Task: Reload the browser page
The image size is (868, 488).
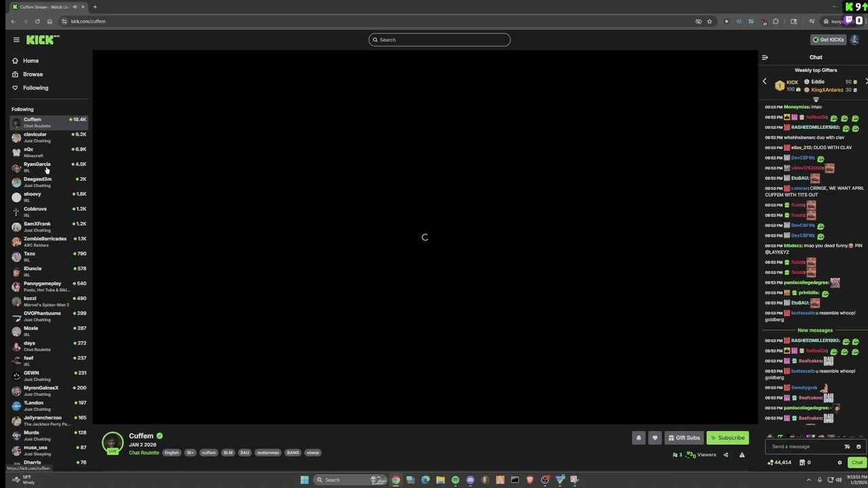Action: point(37,22)
